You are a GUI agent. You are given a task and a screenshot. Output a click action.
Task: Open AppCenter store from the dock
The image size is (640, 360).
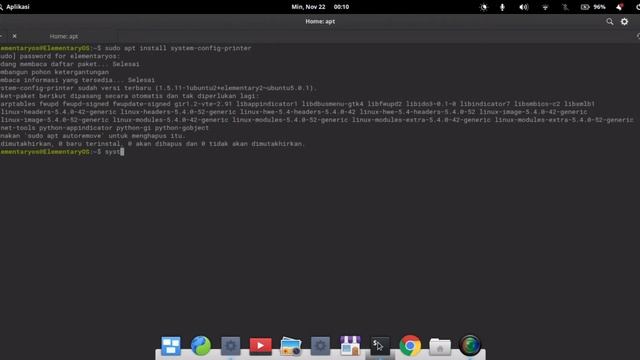[x=350, y=346]
